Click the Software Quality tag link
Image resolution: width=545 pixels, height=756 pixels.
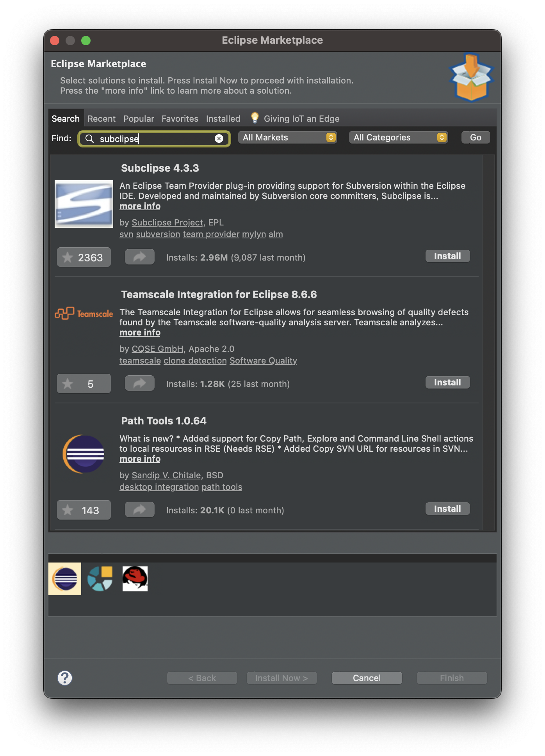point(263,360)
